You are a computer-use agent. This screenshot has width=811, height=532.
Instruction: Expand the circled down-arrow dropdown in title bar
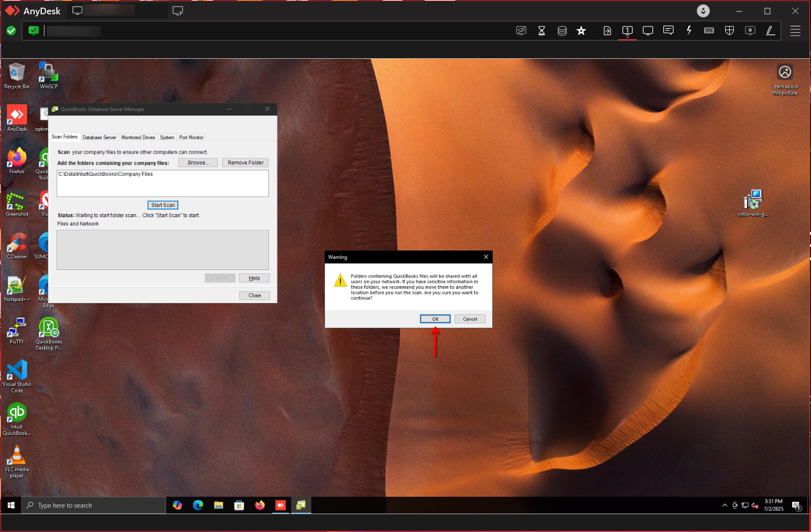[703, 11]
